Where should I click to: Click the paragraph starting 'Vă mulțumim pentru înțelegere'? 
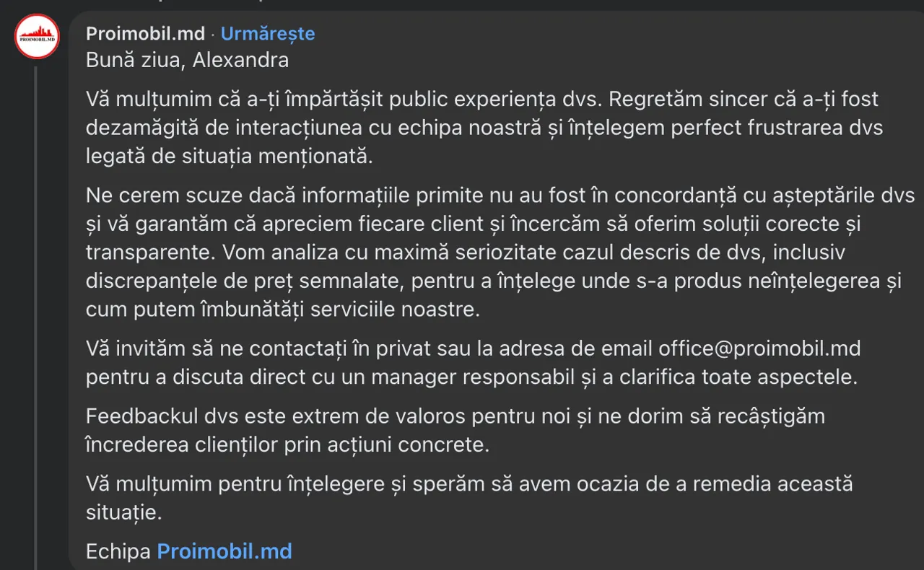(469, 498)
